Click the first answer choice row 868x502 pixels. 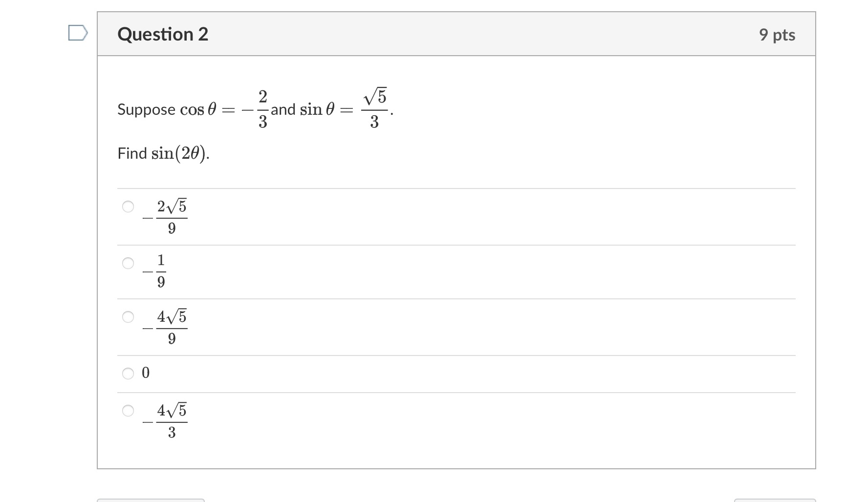[391, 216]
